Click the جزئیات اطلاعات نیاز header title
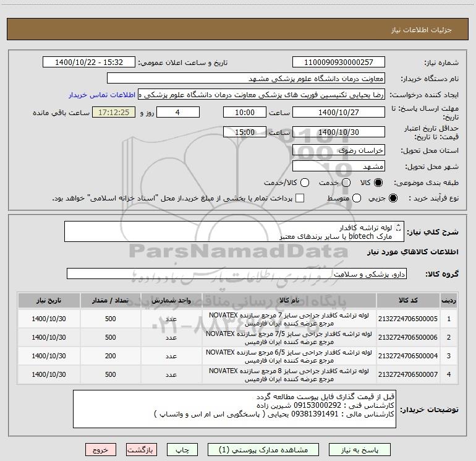Screen dimensions: 476x461 [x=422, y=30]
